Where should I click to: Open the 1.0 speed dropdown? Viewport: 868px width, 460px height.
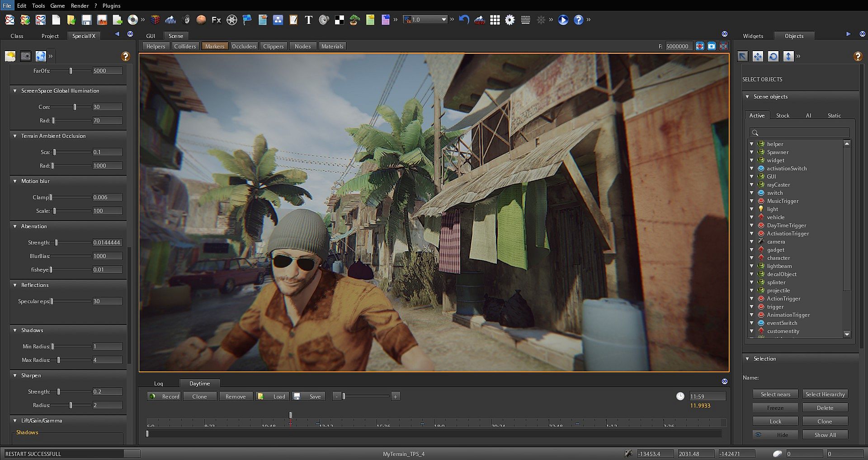[443, 19]
